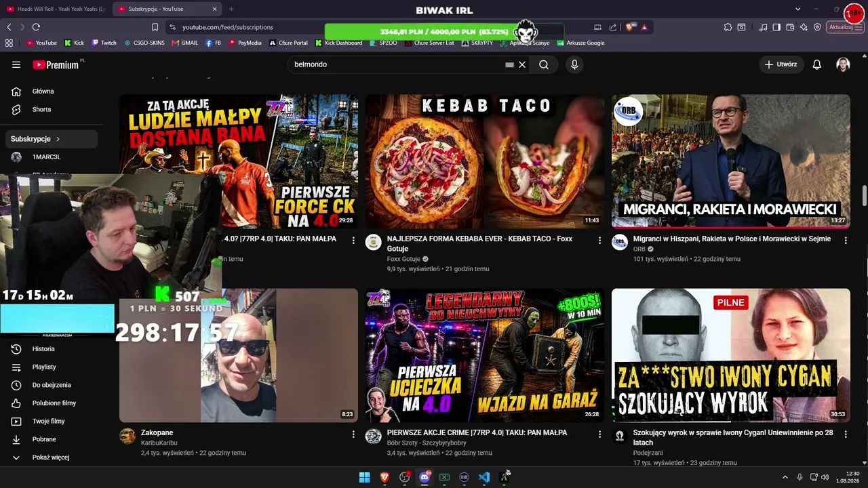Show hidden system tray icons
Image resolution: width=868 pixels, height=488 pixels.
click(785, 477)
